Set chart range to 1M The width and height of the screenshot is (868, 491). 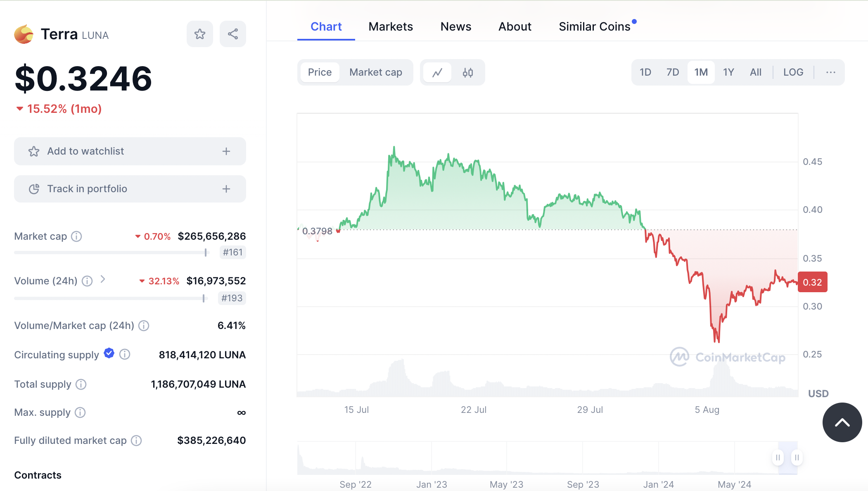[x=701, y=72]
